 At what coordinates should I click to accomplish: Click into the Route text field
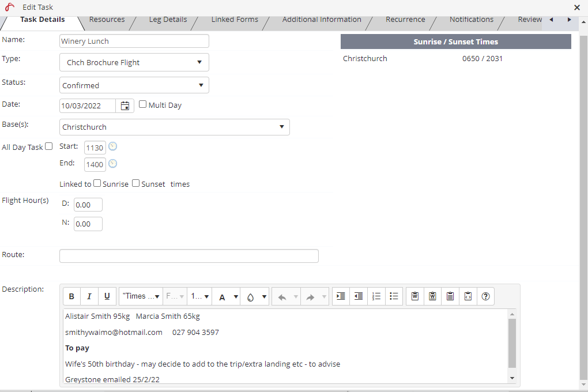[x=189, y=256]
